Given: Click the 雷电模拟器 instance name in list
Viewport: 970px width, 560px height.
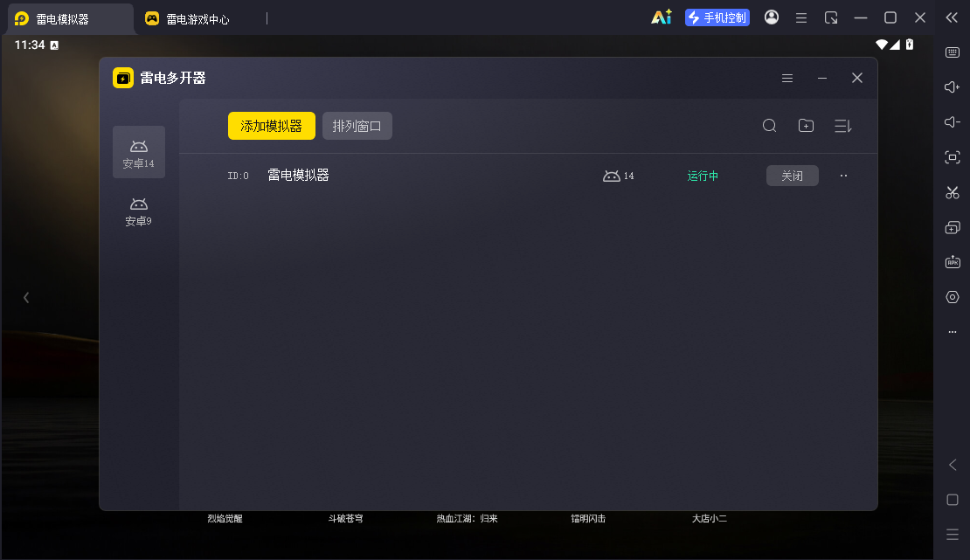Looking at the screenshot, I should pyautogui.click(x=298, y=176).
